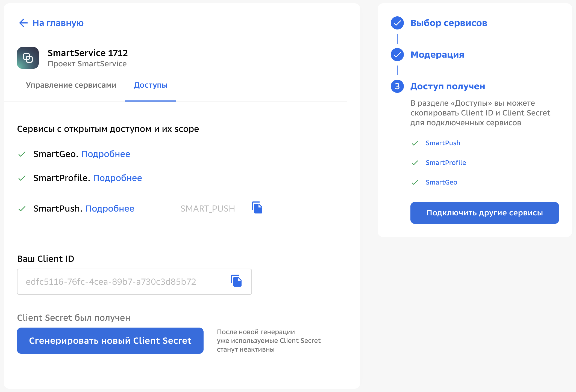The height and width of the screenshot is (392, 576).
Task: Open the Выбор сервисов step title
Action: (x=449, y=23)
